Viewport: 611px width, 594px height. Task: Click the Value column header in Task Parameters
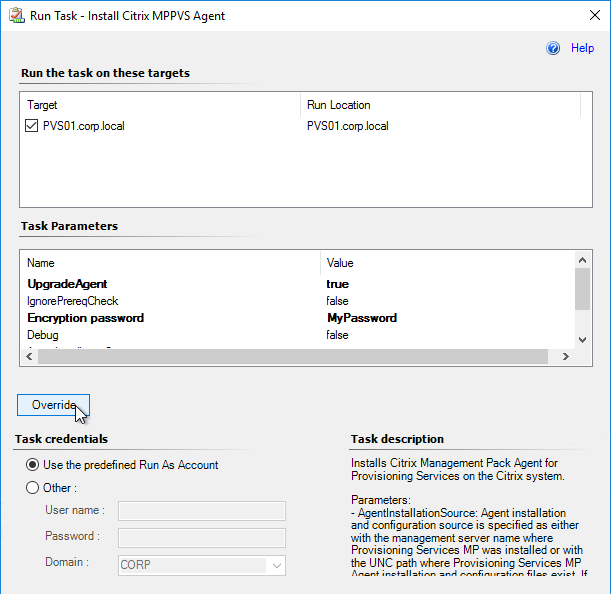click(447, 263)
